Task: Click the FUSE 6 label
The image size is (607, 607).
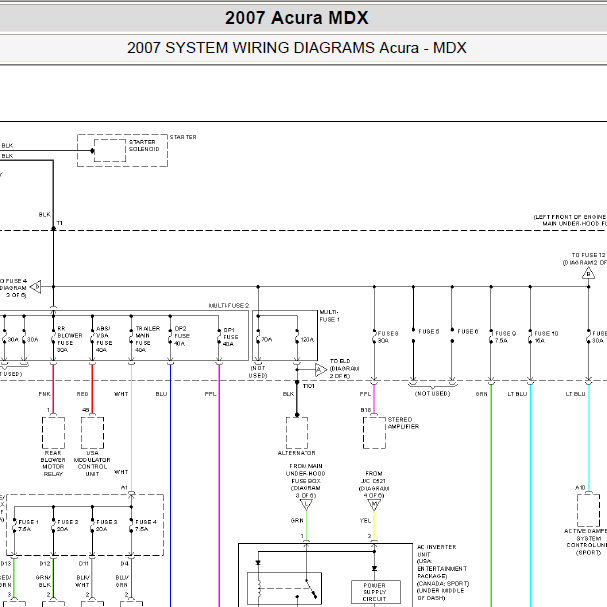Action: 468,331
